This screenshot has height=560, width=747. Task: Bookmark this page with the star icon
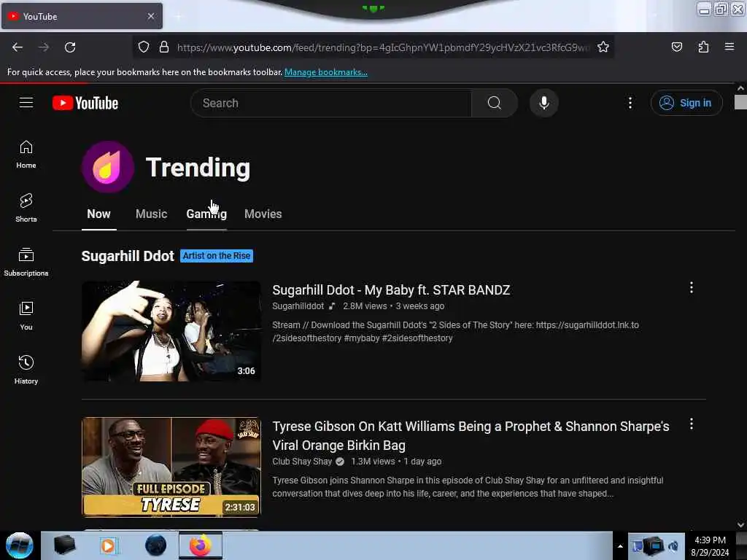(x=603, y=47)
